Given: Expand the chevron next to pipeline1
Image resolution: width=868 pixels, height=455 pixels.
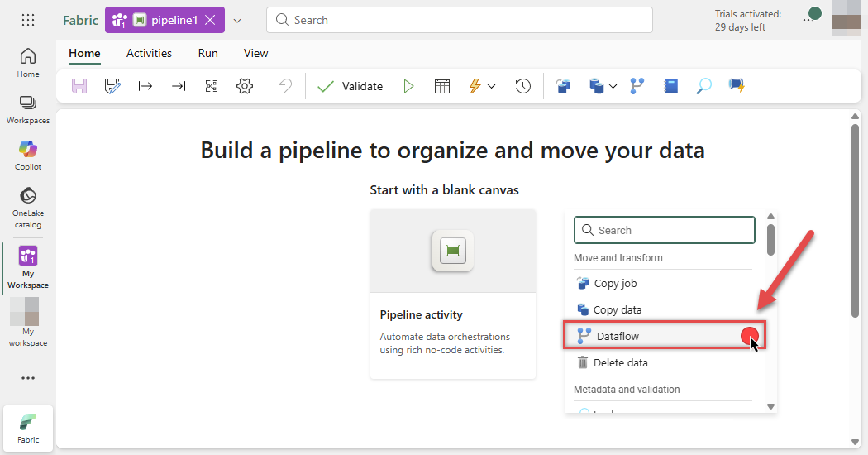Looking at the screenshot, I should [x=237, y=21].
